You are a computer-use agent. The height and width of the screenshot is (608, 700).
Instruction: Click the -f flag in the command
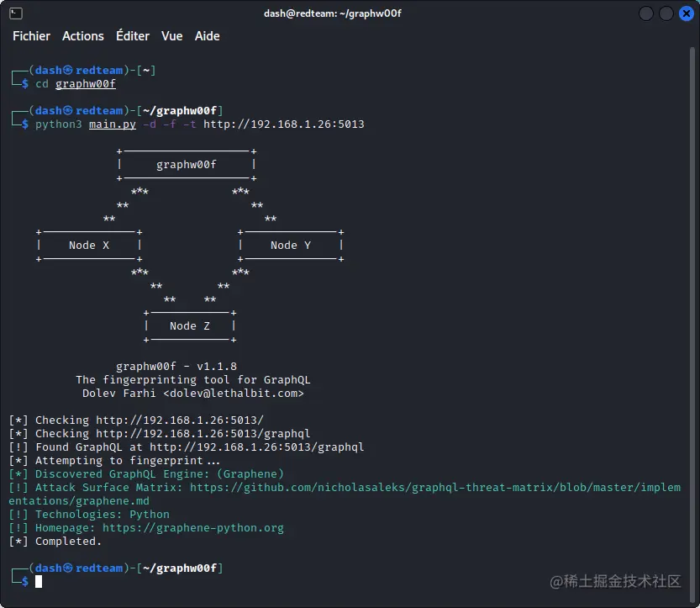click(x=170, y=124)
